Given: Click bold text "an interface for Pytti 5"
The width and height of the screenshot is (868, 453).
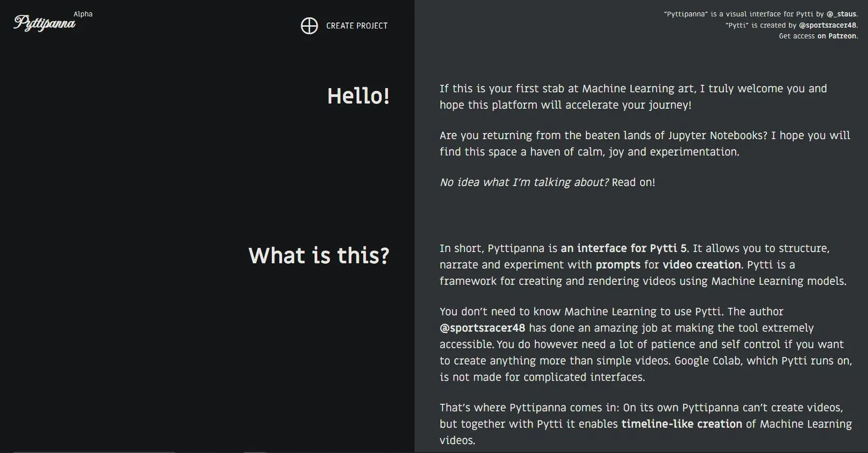Looking at the screenshot, I should (x=624, y=248).
